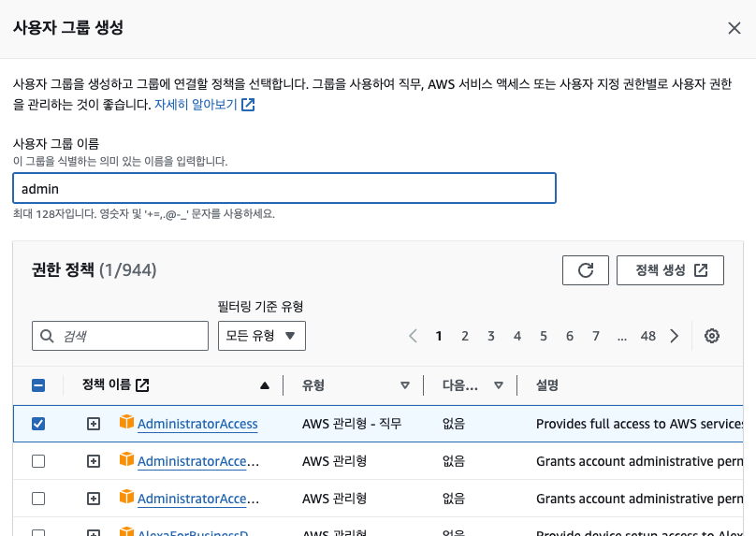Screen dimensions: 756x536
Task: Go to page 3 of policies
Action: point(491,336)
